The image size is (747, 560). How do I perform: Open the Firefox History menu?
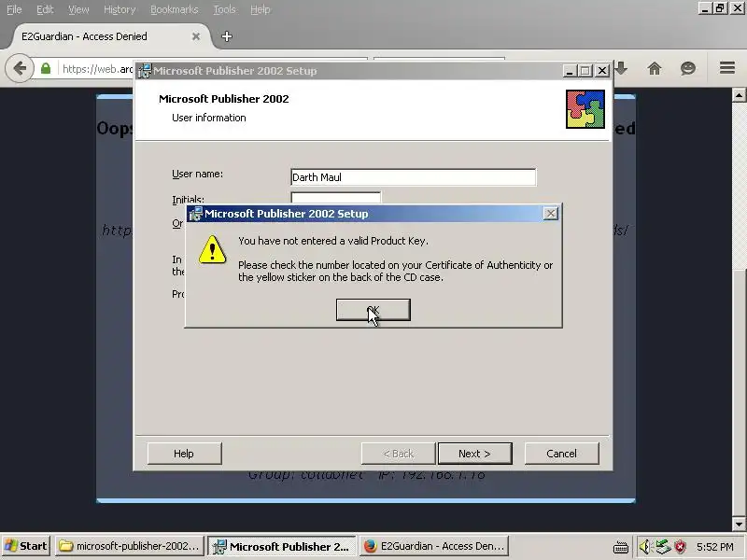[x=120, y=9]
